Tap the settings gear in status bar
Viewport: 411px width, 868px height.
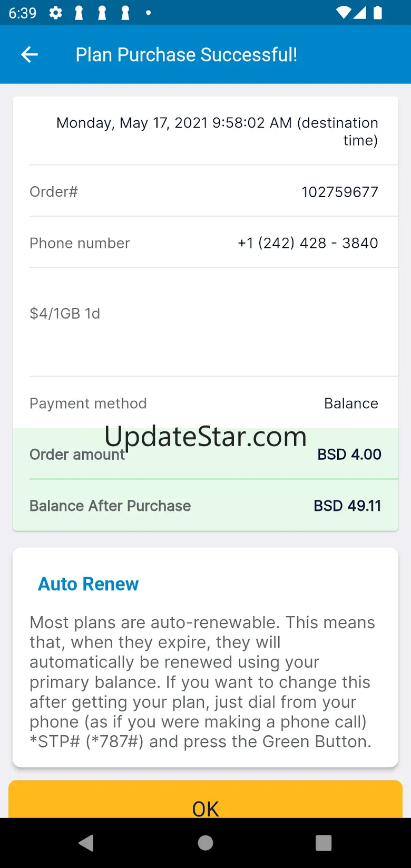point(56,13)
